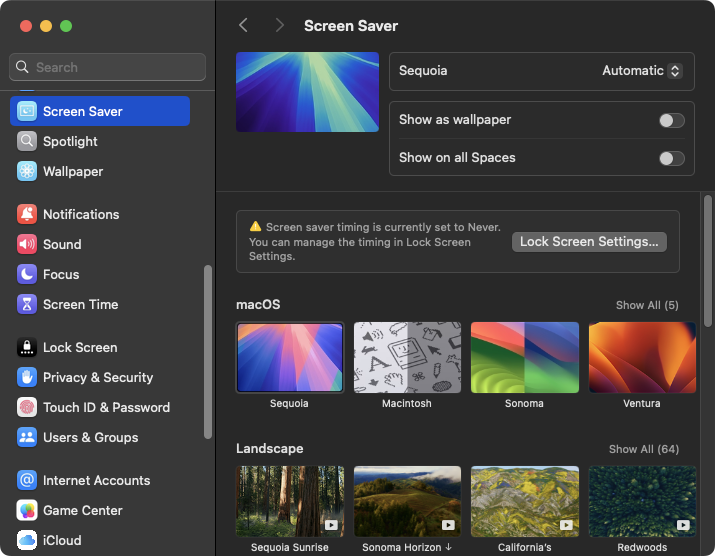
Task: Open Touch ID & Password pane
Action: [x=100, y=407]
